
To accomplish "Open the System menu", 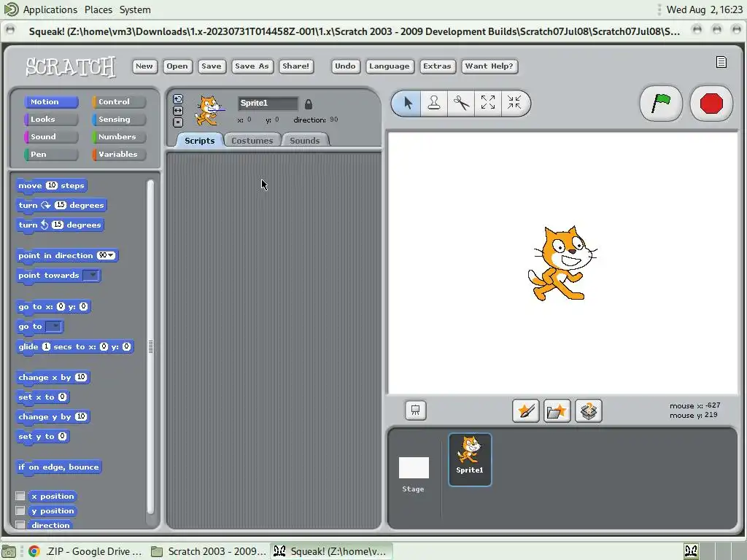I will click(135, 9).
